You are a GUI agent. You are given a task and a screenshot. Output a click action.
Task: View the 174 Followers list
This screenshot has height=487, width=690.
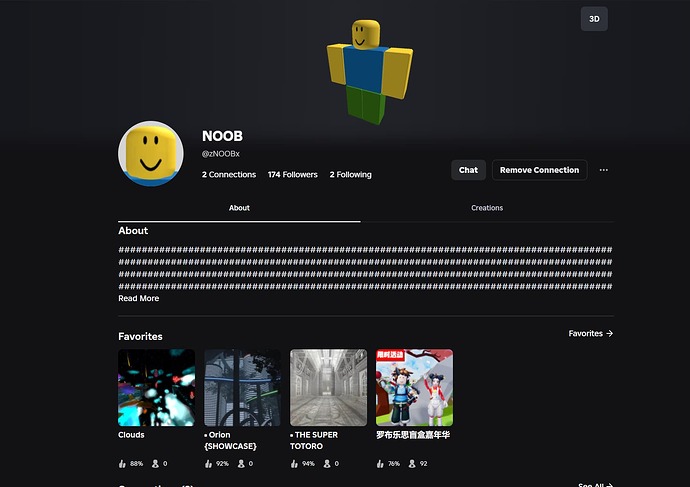[293, 175]
